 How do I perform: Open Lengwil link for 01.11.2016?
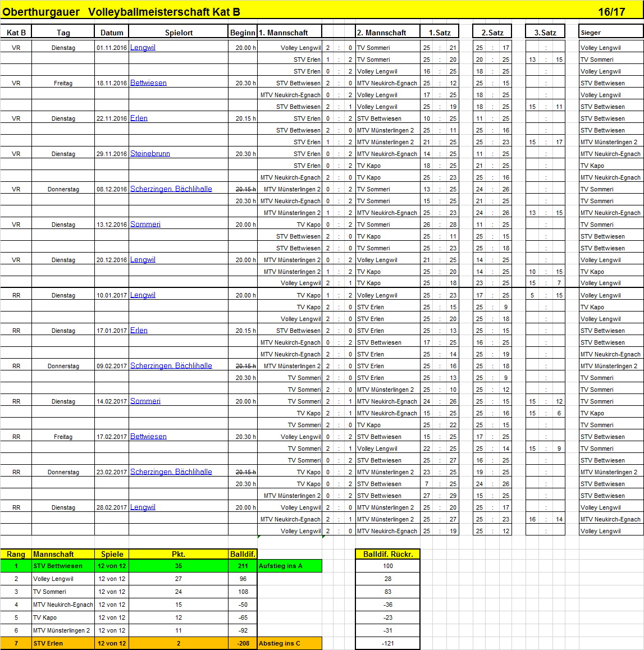click(143, 48)
